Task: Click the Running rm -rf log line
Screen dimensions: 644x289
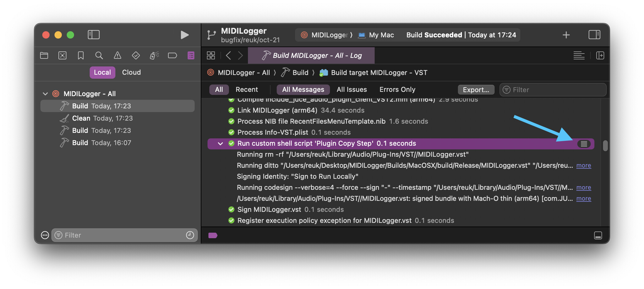Action: point(353,155)
